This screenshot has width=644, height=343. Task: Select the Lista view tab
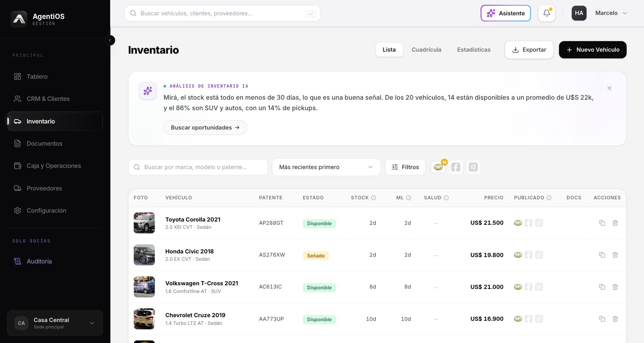[x=389, y=50]
